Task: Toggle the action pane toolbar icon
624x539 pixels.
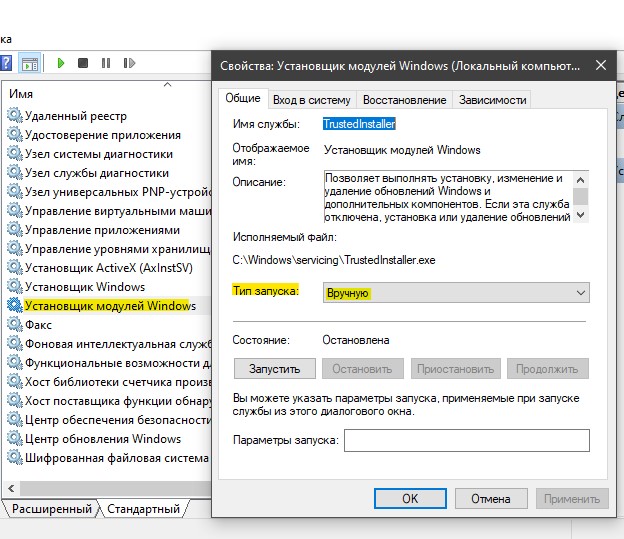Action: pyautogui.click(x=30, y=63)
